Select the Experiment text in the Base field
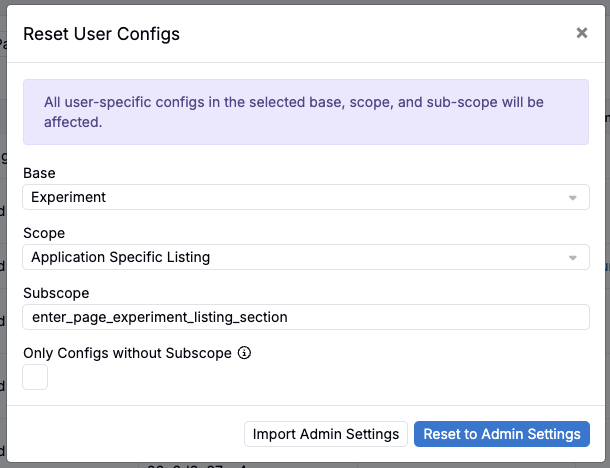The width and height of the screenshot is (610, 468). (68, 197)
